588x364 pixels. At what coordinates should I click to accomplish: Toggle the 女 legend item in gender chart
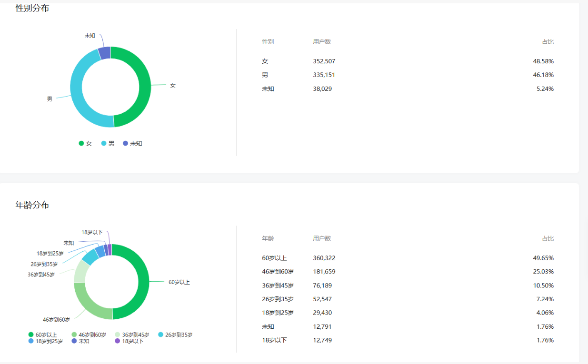86,143
